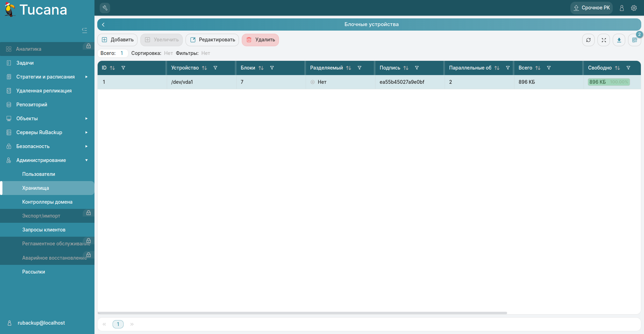Open column settings grid icon
The width and height of the screenshot is (644, 334).
[x=634, y=40]
